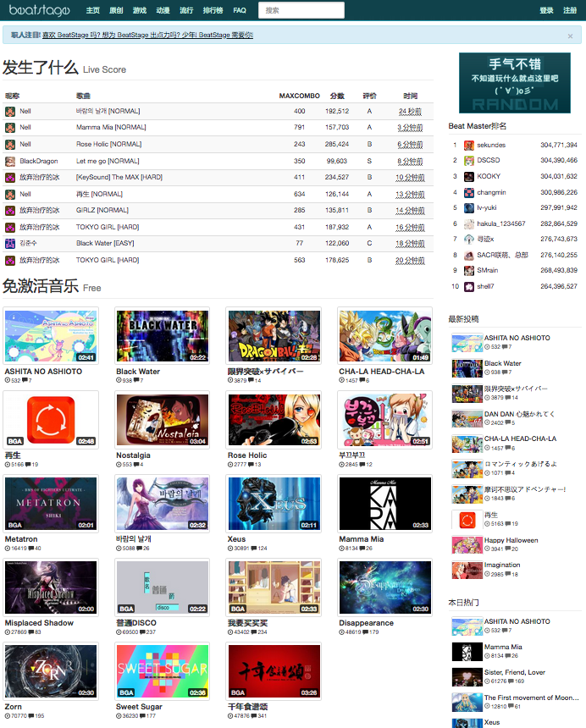Open 再生 red refresh icon thumbnail

pyautogui.click(x=51, y=420)
